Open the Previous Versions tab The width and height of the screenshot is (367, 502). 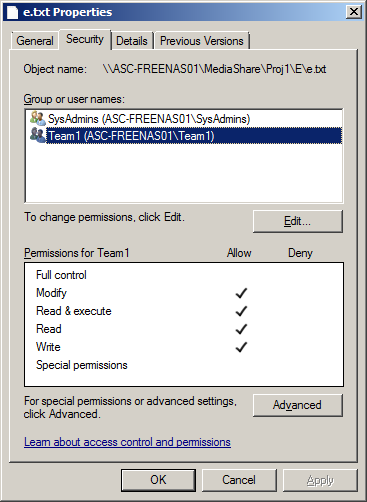(202, 41)
